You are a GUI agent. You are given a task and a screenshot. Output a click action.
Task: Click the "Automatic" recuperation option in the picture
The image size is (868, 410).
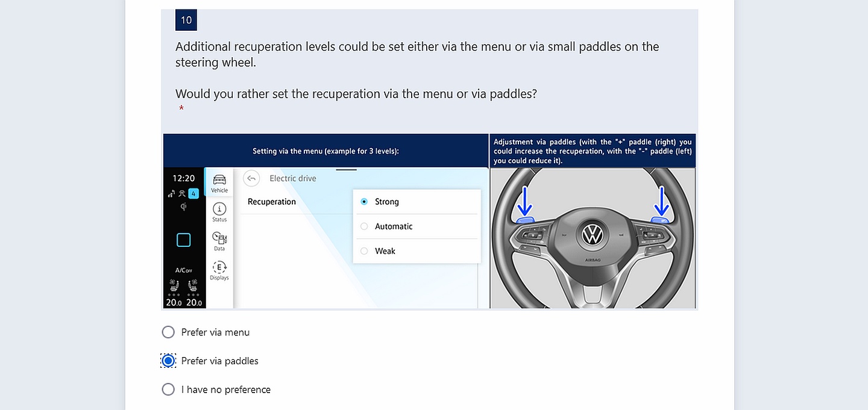coord(417,226)
